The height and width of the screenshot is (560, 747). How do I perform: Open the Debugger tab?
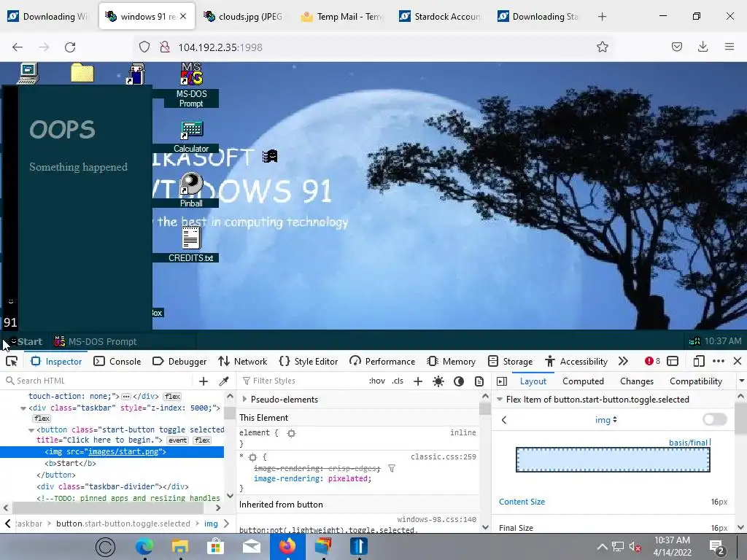[179, 362]
